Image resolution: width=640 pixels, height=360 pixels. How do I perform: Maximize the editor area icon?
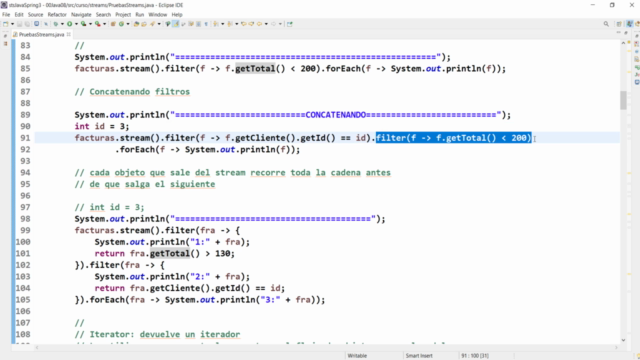[626, 33]
